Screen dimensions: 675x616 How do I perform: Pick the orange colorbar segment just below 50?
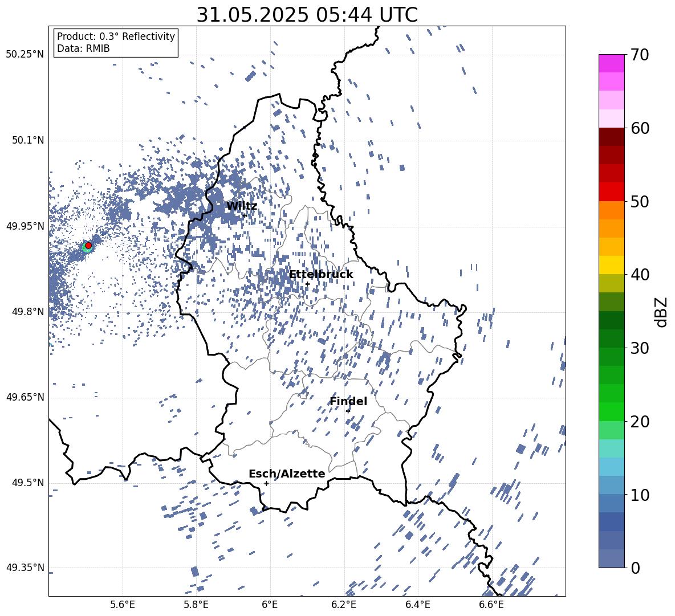point(611,210)
